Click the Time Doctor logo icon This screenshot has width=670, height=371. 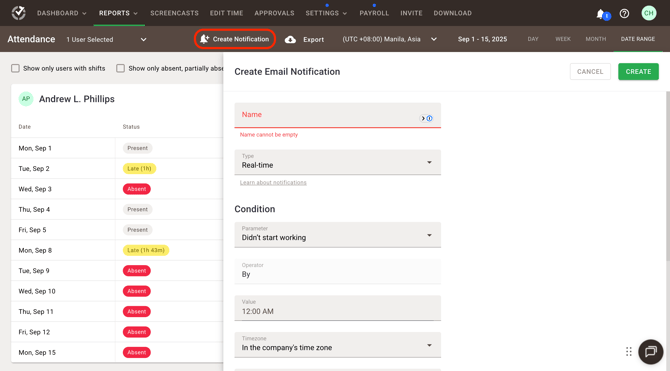pyautogui.click(x=18, y=13)
